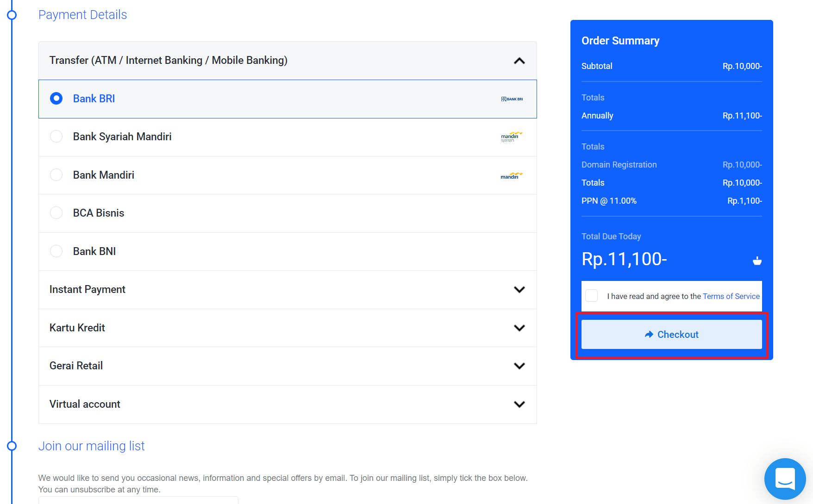The image size is (813, 504).
Task: Collapse the Transfer banking section
Action: (519, 61)
